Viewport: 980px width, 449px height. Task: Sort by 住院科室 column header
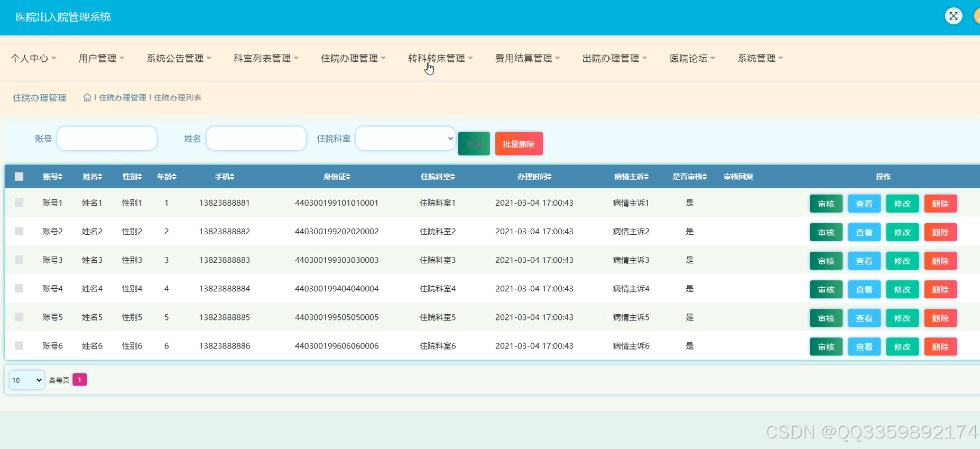click(438, 177)
